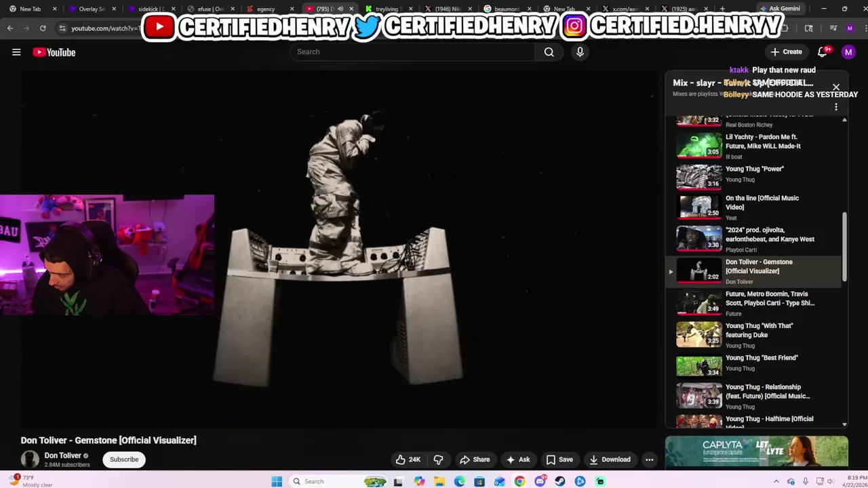Viewport: 868px width, 488px height.
Task: Open Microsoft Store from the taskbar
Action: 479,481
